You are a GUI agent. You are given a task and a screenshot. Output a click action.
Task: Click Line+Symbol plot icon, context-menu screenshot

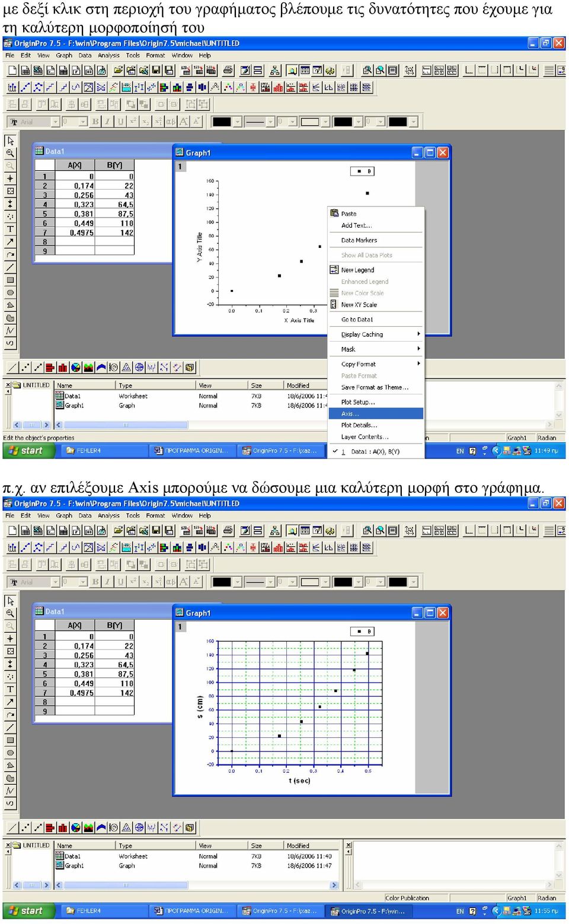coord(38,368)
